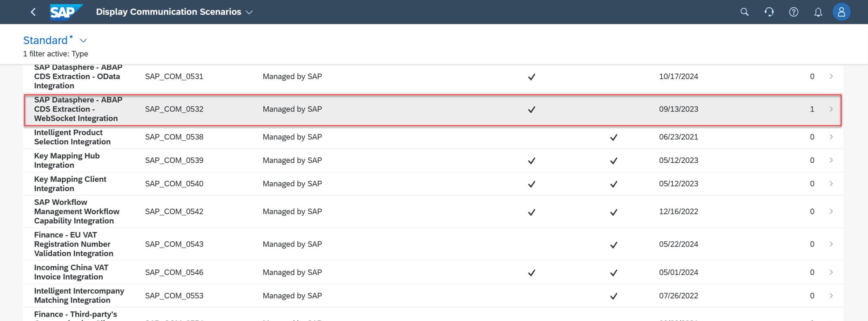Open notifications with the bell icon

tap(818, 12)
